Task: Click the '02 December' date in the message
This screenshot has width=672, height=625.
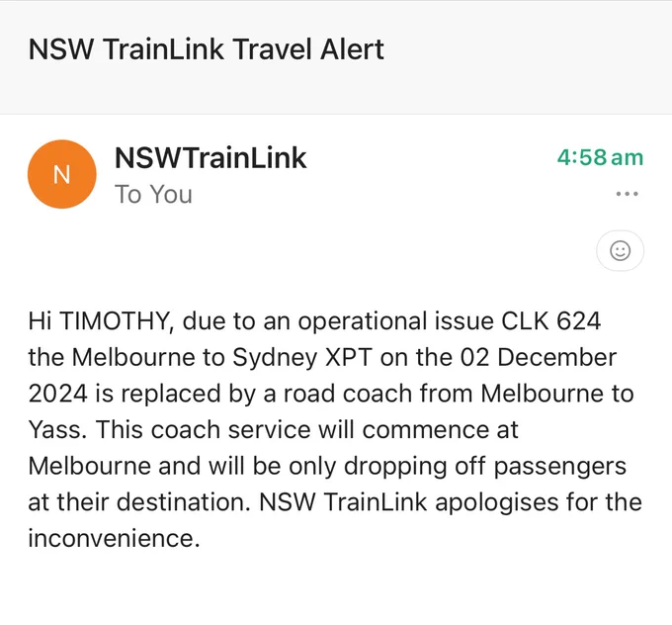Action: tap(539, 357)
